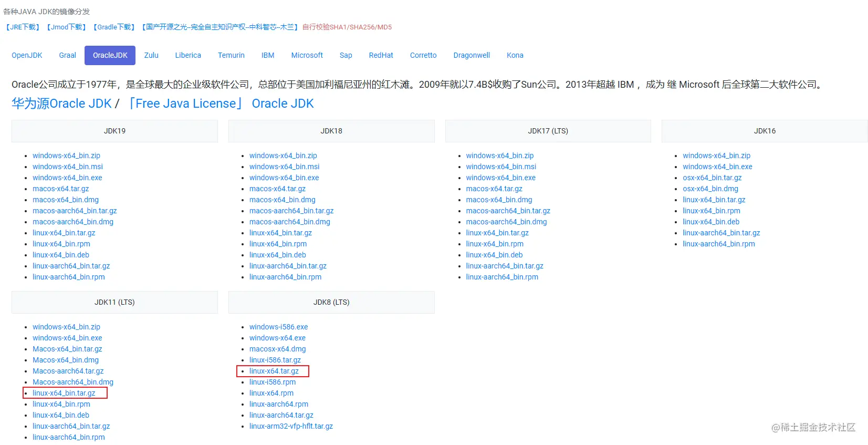
Task: Select the OracleJDK tab
Action: coord(110,55)
